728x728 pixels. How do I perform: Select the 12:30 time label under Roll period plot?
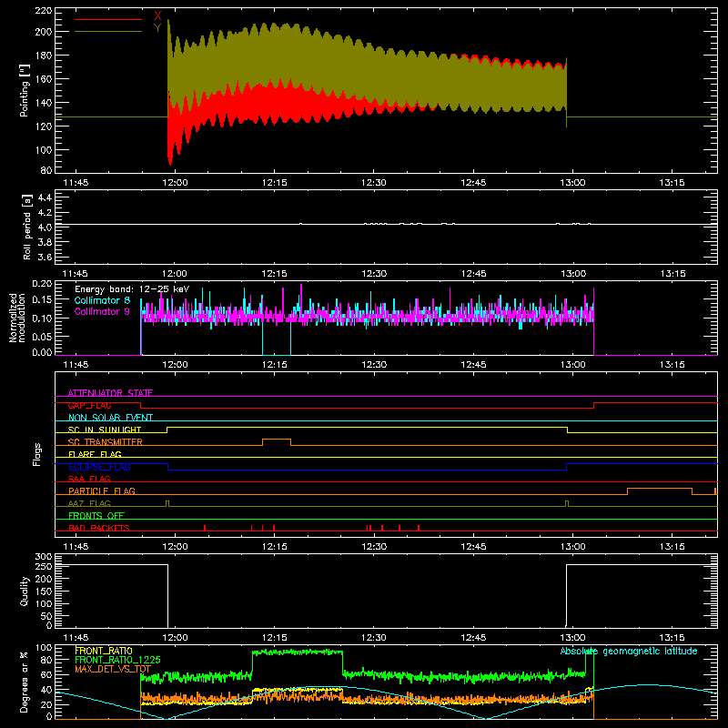[374, 274]
